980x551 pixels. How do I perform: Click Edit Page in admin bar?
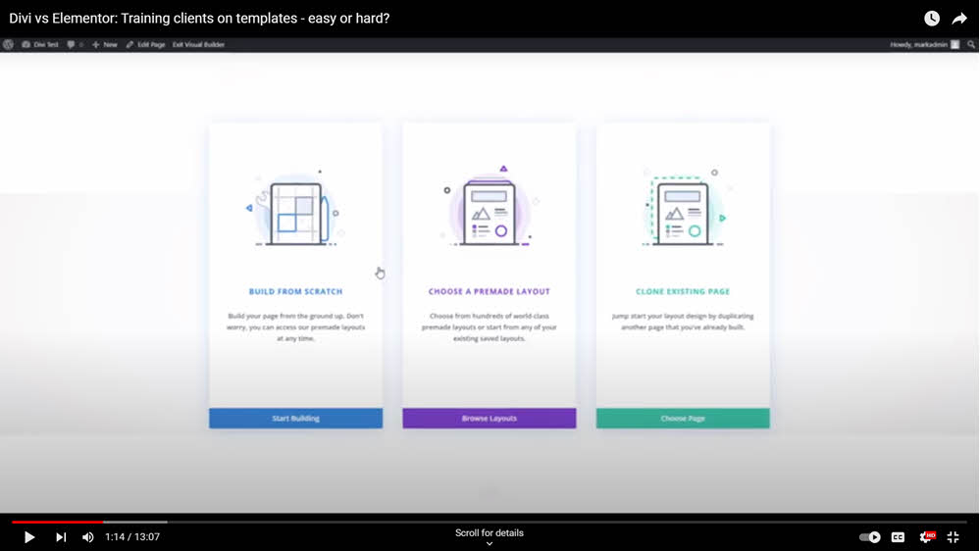coord(145,44)
